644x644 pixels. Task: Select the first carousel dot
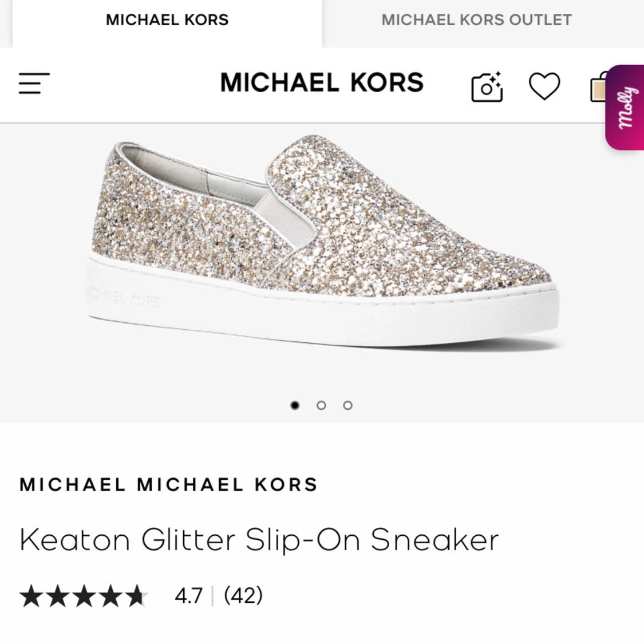point(295,405)
